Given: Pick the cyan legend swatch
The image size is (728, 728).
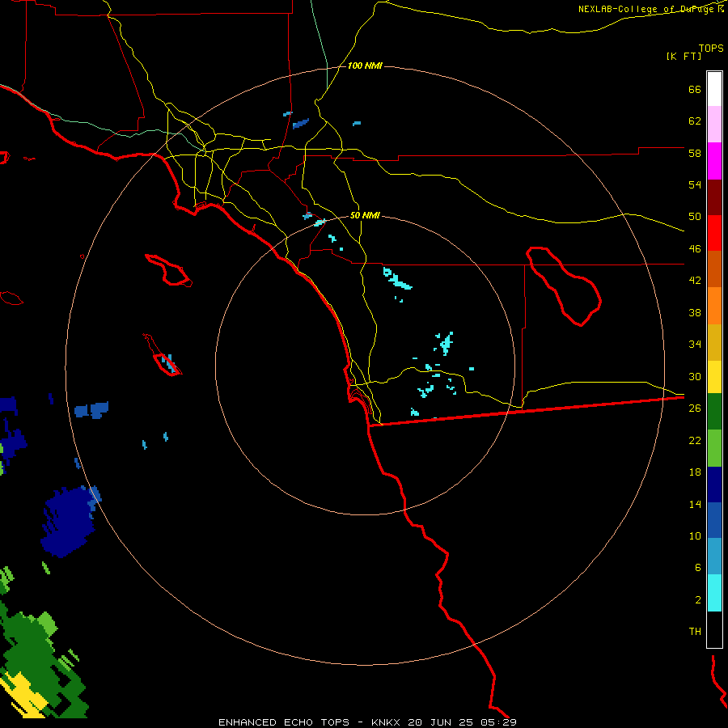Looking at the screenshot, I should (714, 593).
